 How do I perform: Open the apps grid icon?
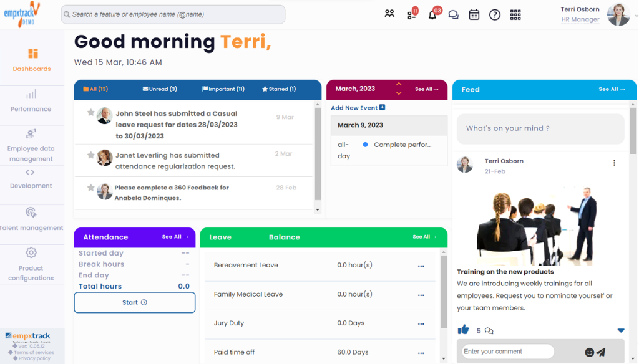[515, 14]
